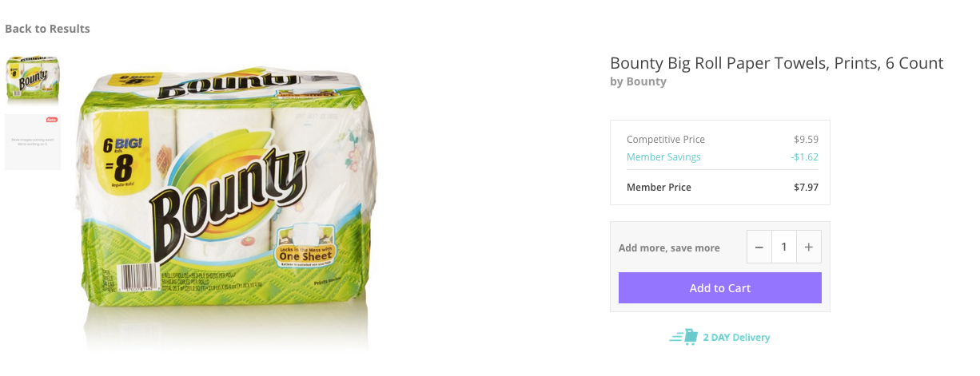Click the red Beta badge on placeholder thumbnail
Screen dimensions: 980x376
point(52,120)
